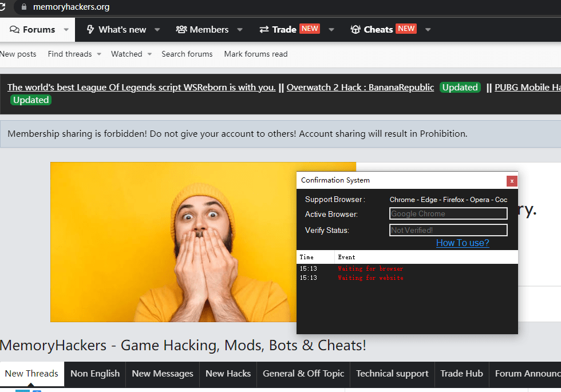Switch to the Forum Announcements tab
This screenshot has width=561, height=392.
(526, 374)
